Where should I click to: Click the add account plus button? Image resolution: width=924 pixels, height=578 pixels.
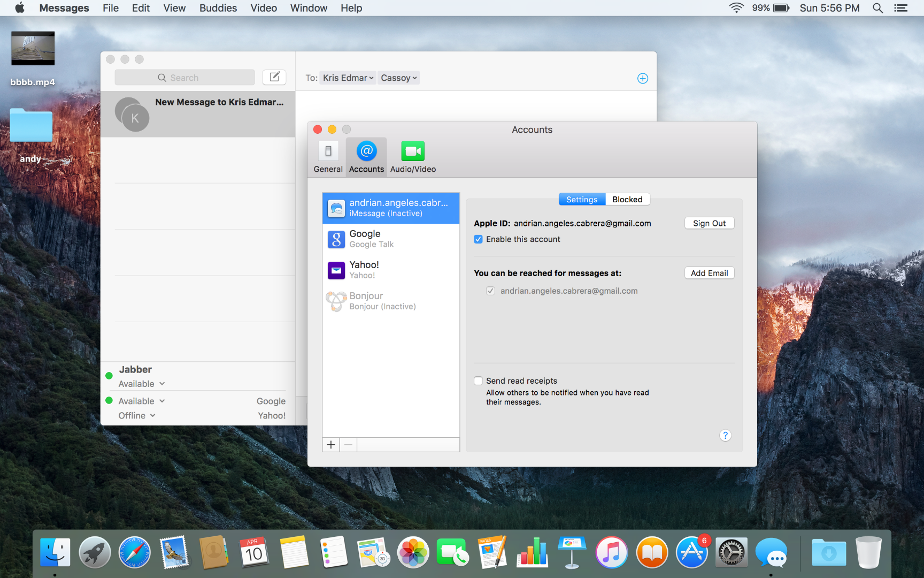[331, 445]
